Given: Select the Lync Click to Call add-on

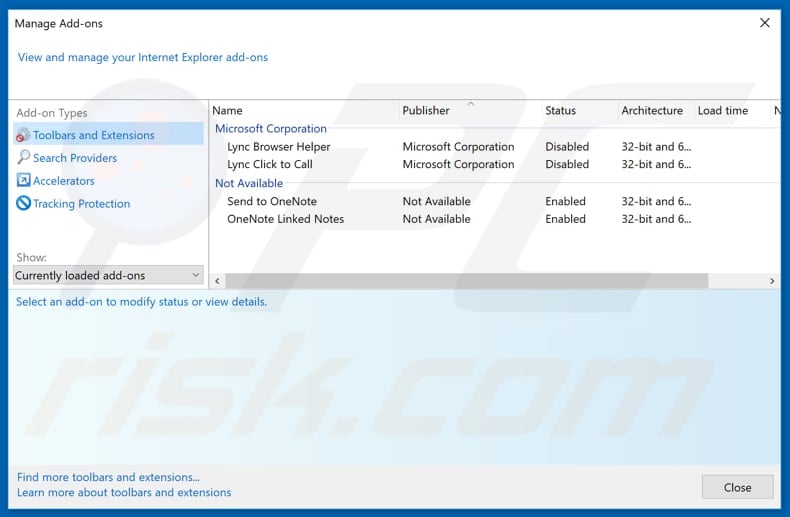Looking at the screenshot, I should pos(270,164).
